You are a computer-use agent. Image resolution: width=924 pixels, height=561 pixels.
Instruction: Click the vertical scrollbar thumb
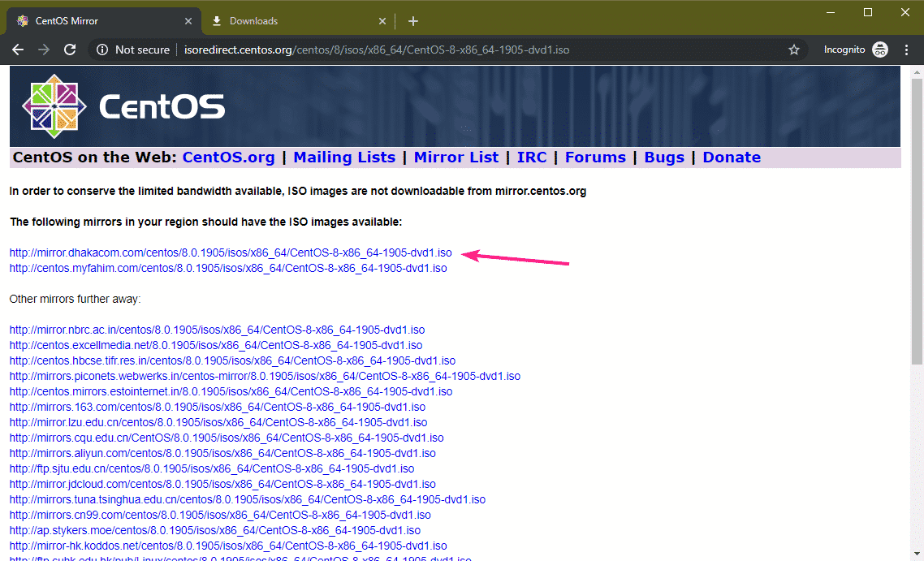917,221
